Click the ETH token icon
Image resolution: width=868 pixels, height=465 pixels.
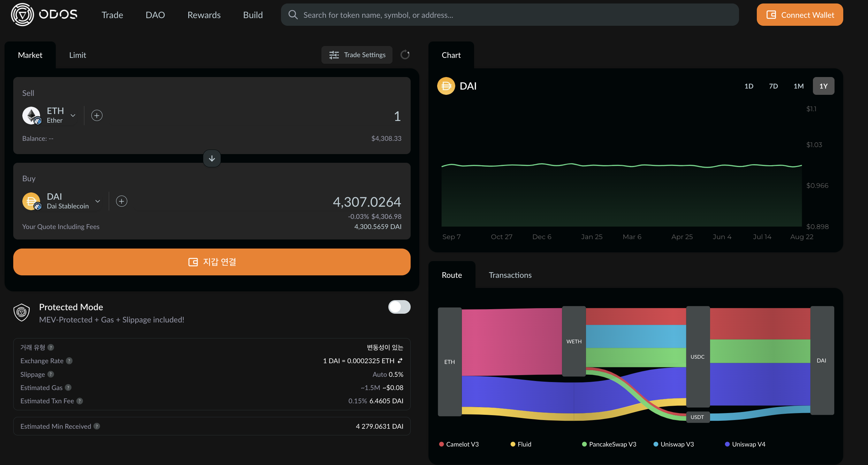click(x=31, y=115)
